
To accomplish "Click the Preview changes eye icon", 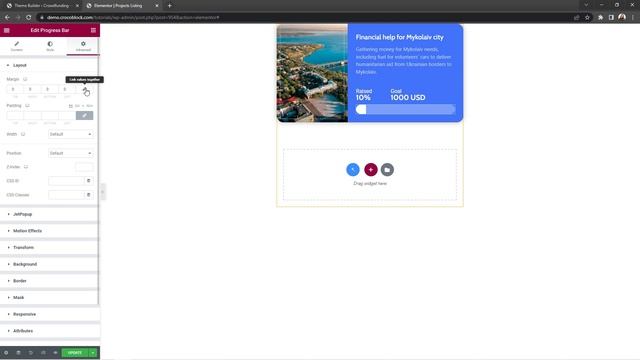I will [56, 353].
